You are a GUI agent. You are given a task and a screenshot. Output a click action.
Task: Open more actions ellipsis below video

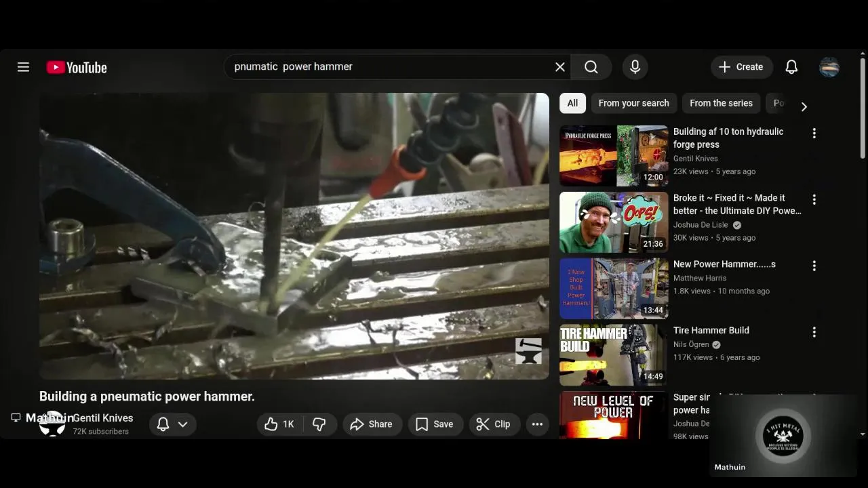(537, 424)
